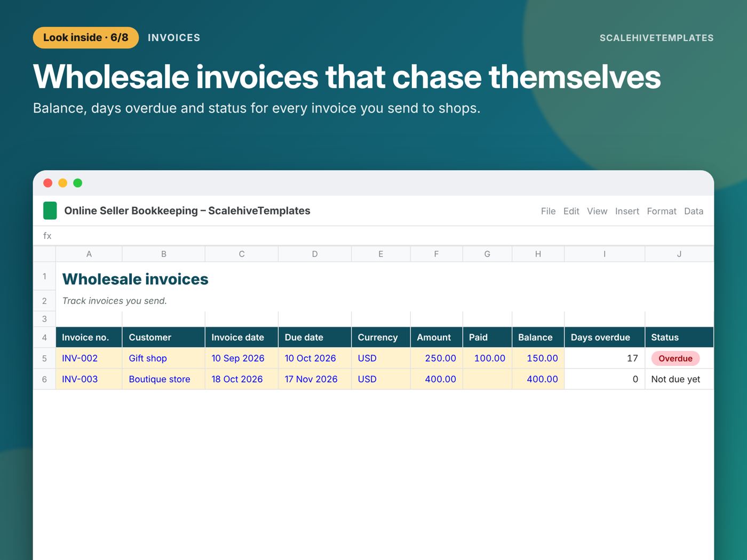Click the red 'Overdue' status pill
The width and height of the screenshot is (747, 560).
click(x=676, y=358)
